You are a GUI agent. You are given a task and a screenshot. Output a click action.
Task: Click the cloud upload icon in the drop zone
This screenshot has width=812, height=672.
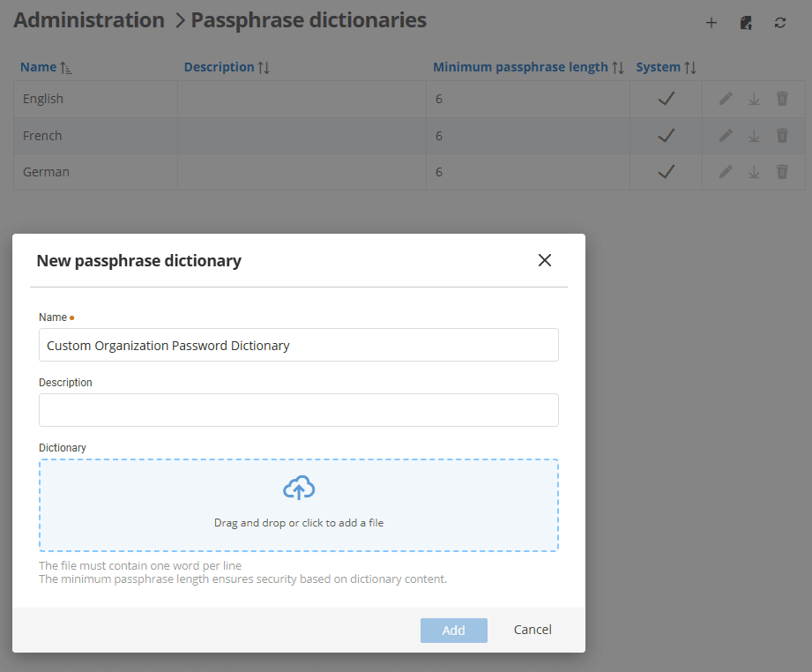298,487
